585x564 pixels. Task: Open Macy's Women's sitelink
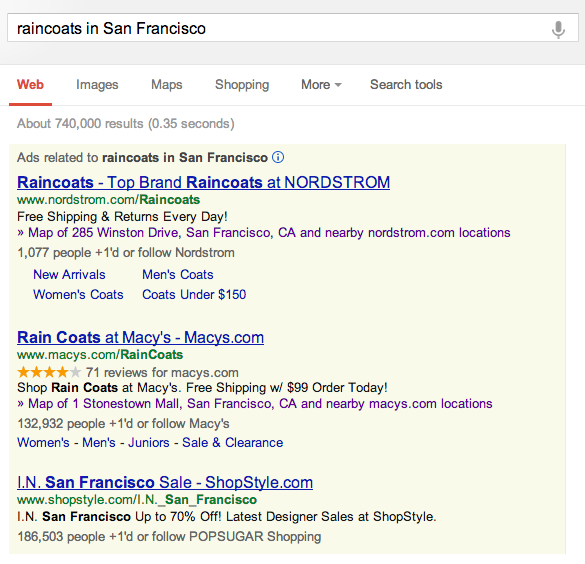(43, 442)
